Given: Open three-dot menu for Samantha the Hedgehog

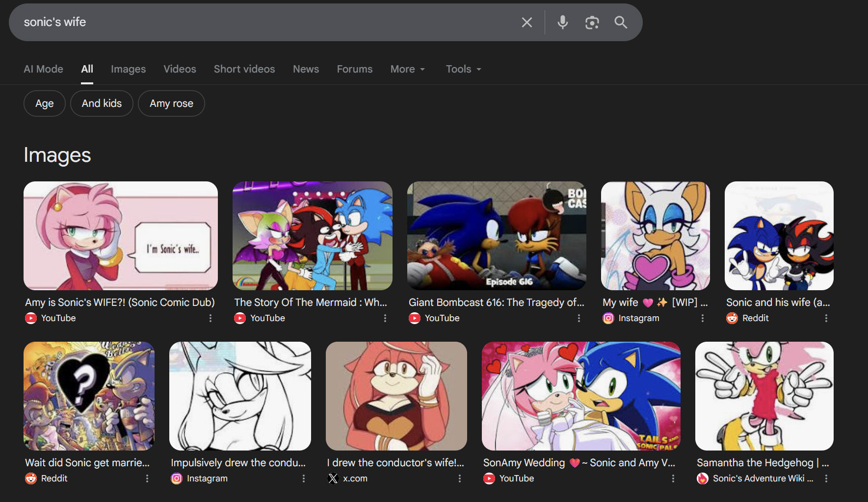Looking at the screenshot, I should click(x=826, y=478).
